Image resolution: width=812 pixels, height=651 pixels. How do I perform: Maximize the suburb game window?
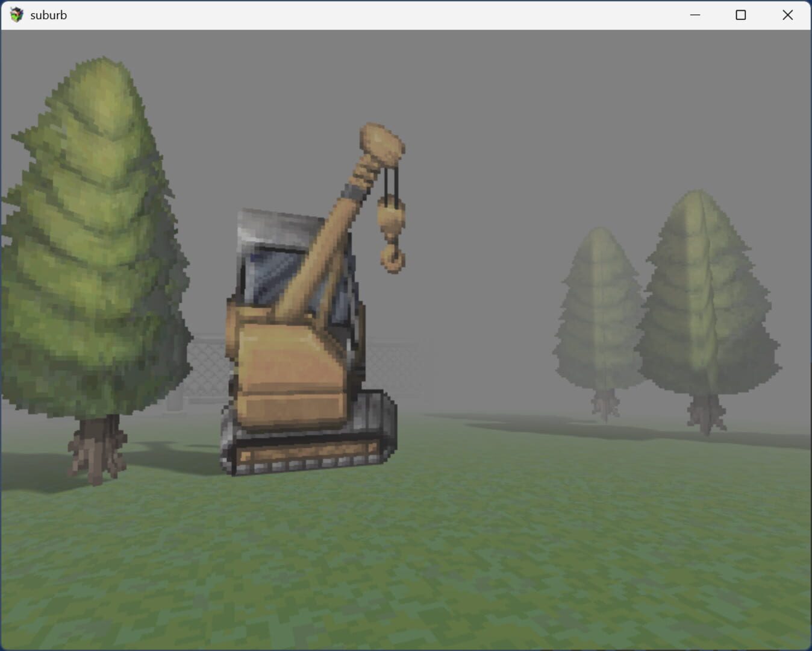[x=740, y=14]
